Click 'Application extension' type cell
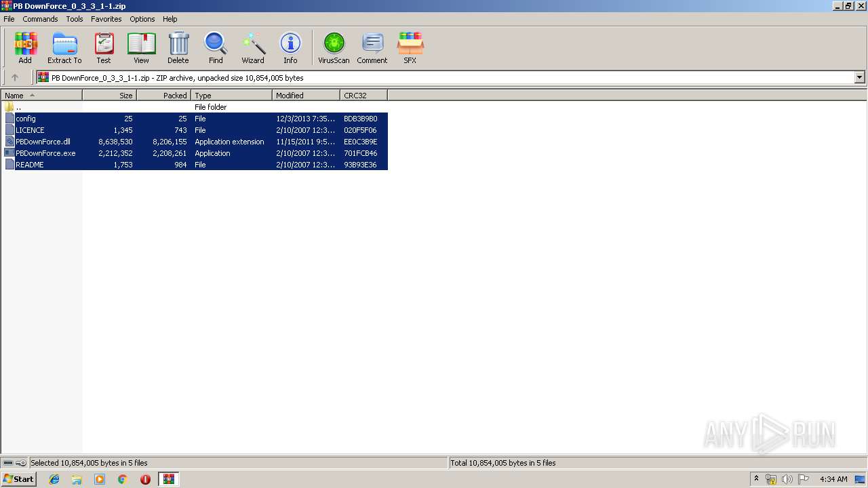 point(230,142)
